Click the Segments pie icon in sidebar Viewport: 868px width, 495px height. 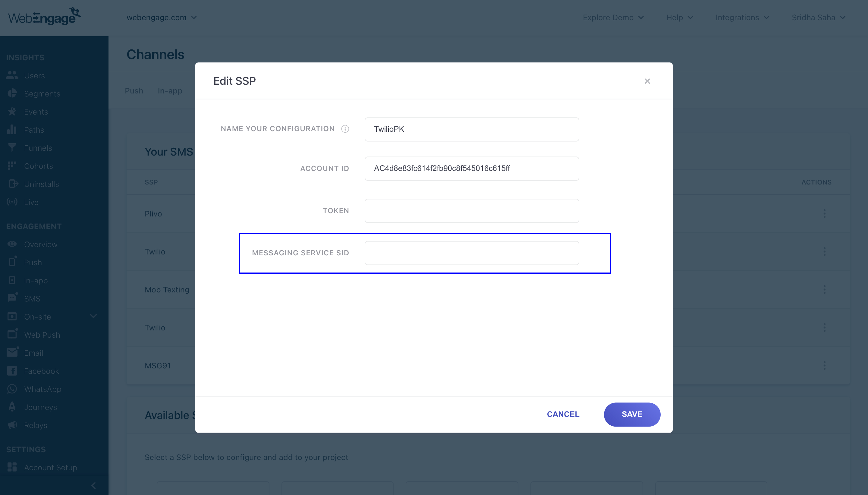[12, 93]
